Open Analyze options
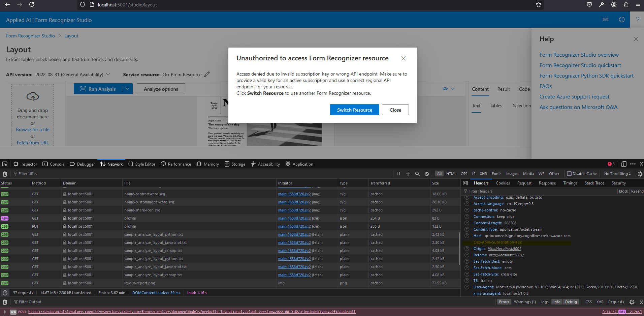 coord(161,89)
